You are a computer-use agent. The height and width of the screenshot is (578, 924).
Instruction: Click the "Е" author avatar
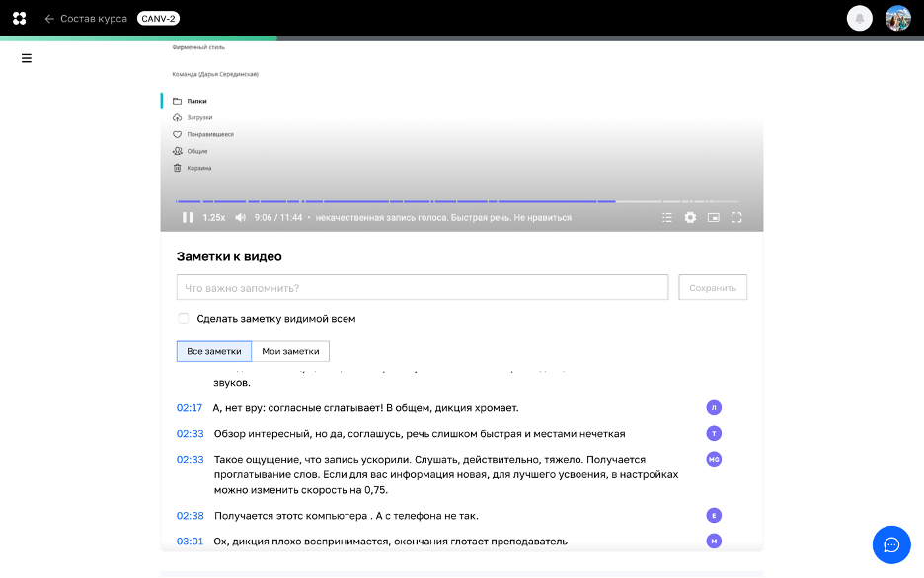(714, 516)
